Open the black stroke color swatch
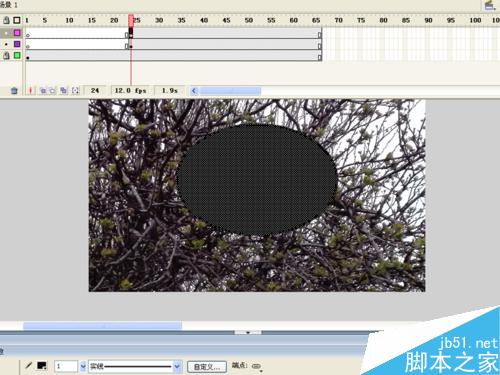Viewport: 500px width, 375px height. [x=42, y=366]
